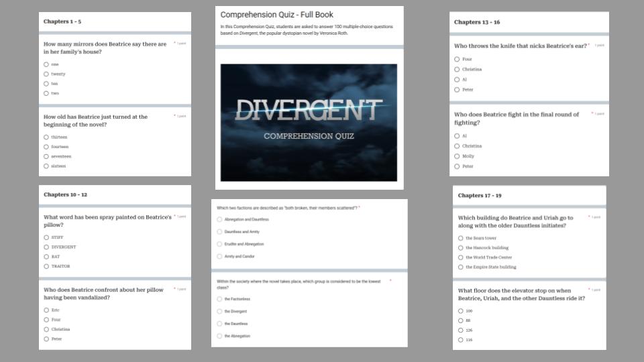Pick 'Christina' for the pillow confrontation question
This screenshot has height=362, width=644.
pos(46,330)
